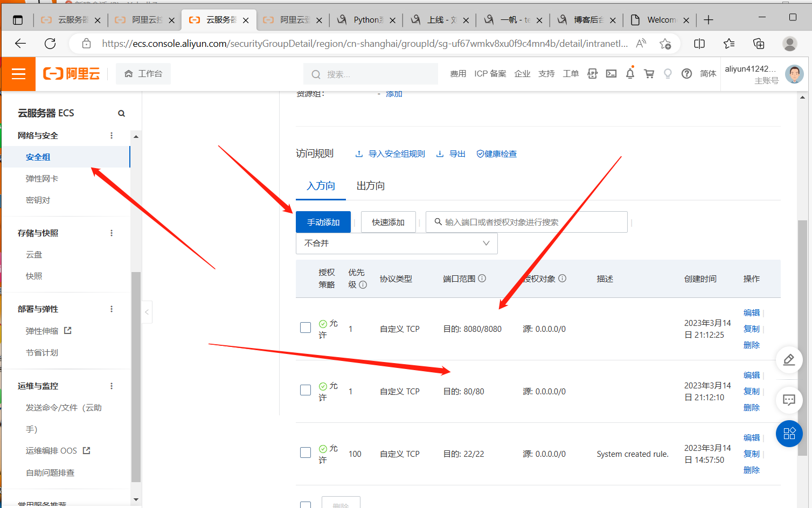Click the search icon beside 云服务器 ECS
Image resolution: width=812 pixels, height=508 pixels.
pyautogui.click(x=121, y=113)
